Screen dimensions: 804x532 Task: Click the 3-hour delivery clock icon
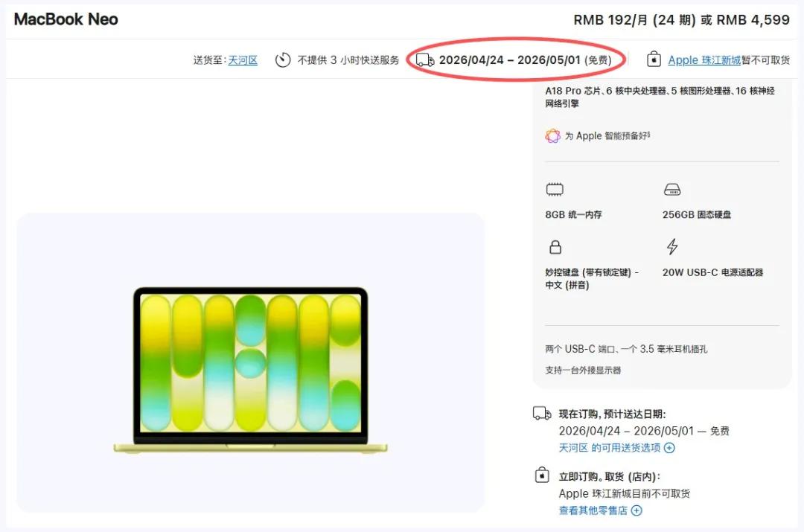(283, 60)
